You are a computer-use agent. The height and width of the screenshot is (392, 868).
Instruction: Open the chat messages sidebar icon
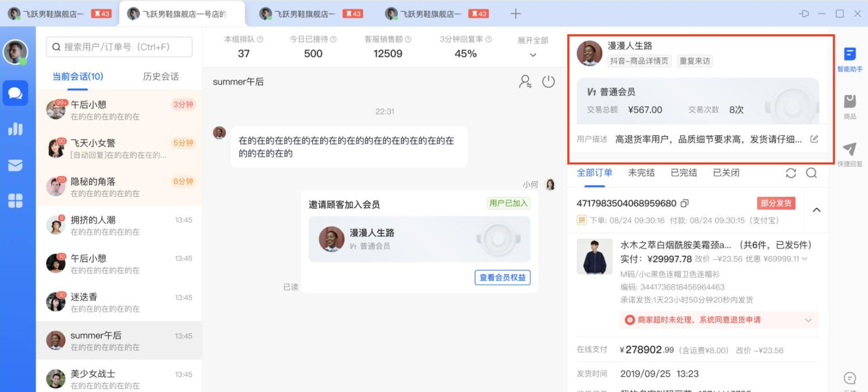tap(15, 93)
